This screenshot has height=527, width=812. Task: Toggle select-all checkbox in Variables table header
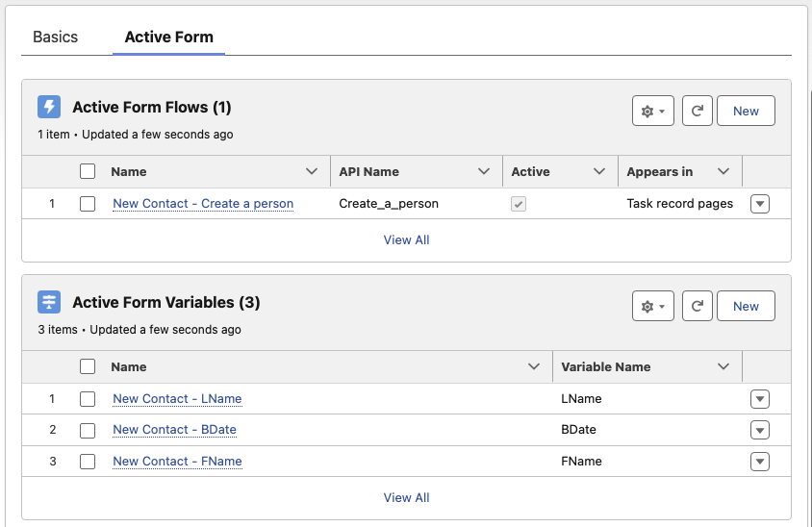coord(88,366)
